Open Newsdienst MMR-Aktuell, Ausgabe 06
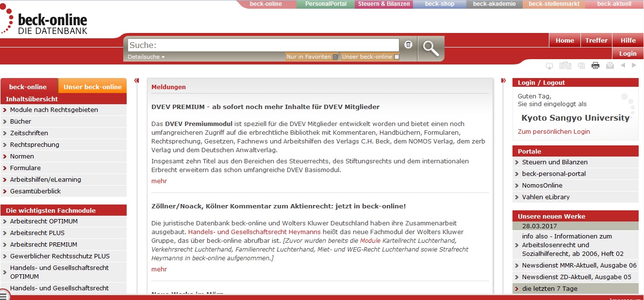Image resolution: width=644 pixels, height=300 pixels. point(576,266)
